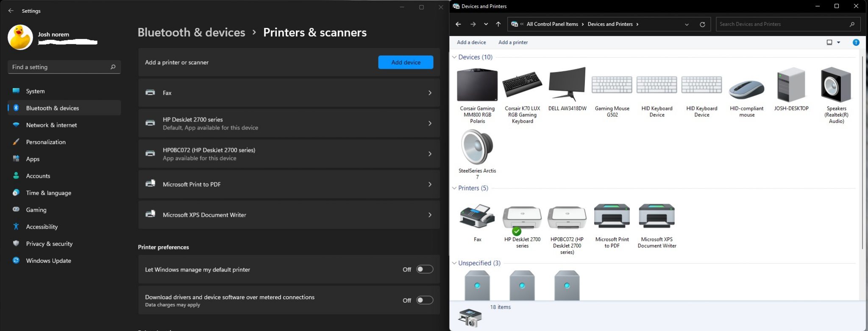Open HP0BC072 printer settings row
The image size is (868, 331).
[289, 154]
